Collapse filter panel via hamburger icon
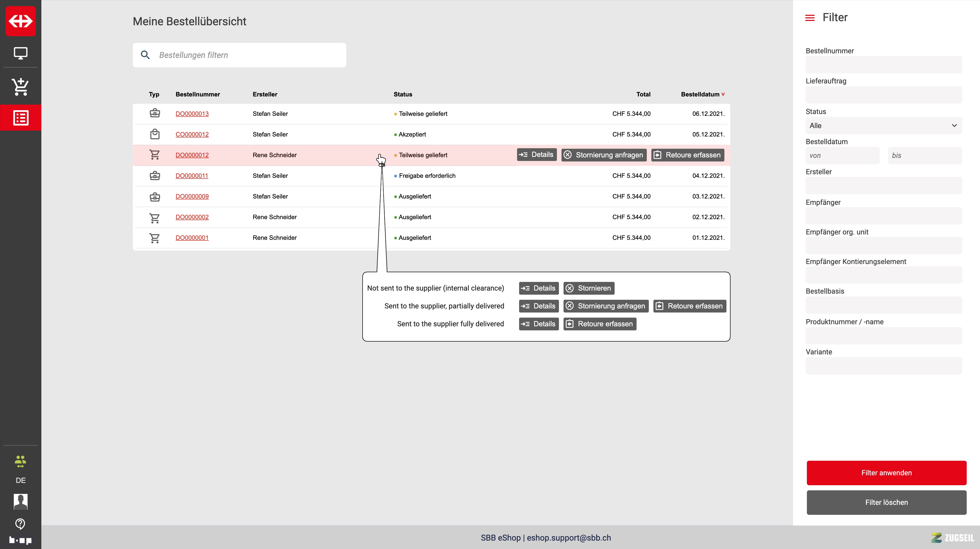 tap(810, 18)
